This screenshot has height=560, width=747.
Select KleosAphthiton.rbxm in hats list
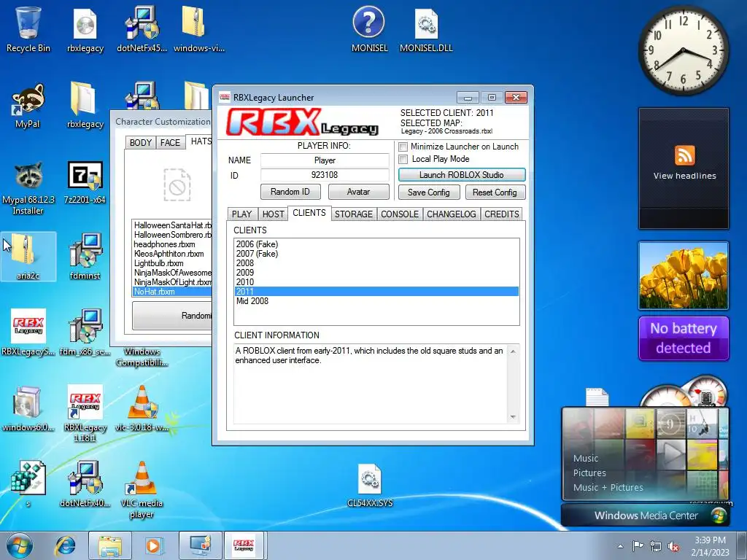[172, 254]
